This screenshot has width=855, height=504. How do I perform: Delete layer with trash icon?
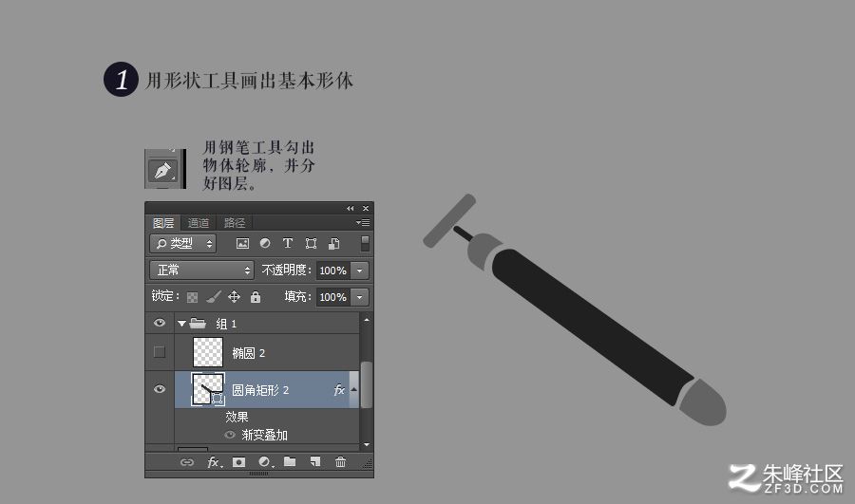(x=340, y=461)
